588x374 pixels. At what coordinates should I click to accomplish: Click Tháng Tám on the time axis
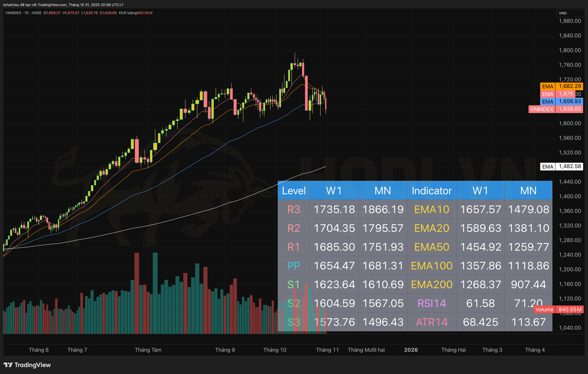pos(148,350)
